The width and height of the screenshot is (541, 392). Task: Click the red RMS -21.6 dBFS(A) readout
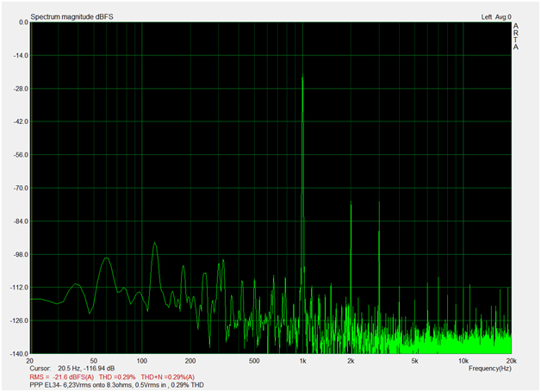point(66,376)
